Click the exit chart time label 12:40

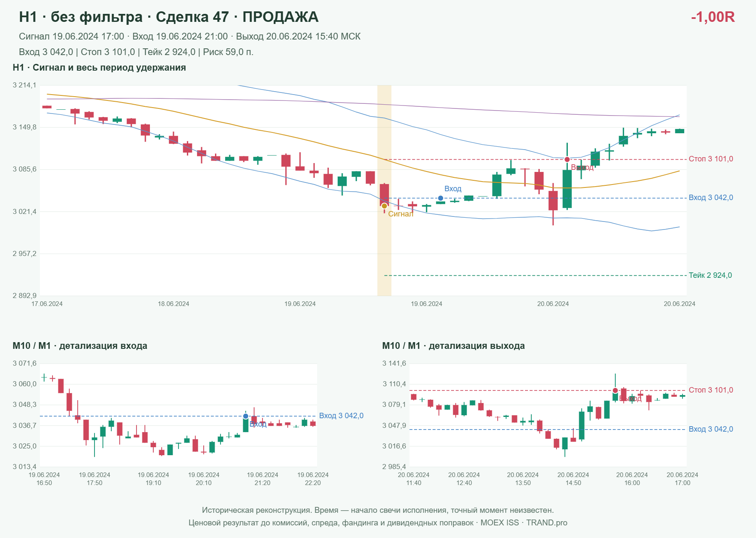point(464,483)
